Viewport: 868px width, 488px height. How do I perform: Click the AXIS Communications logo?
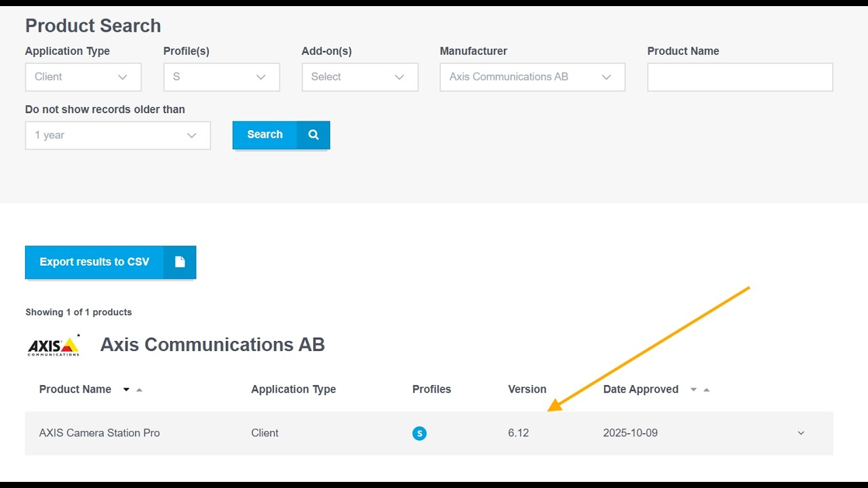pos(54,346)
